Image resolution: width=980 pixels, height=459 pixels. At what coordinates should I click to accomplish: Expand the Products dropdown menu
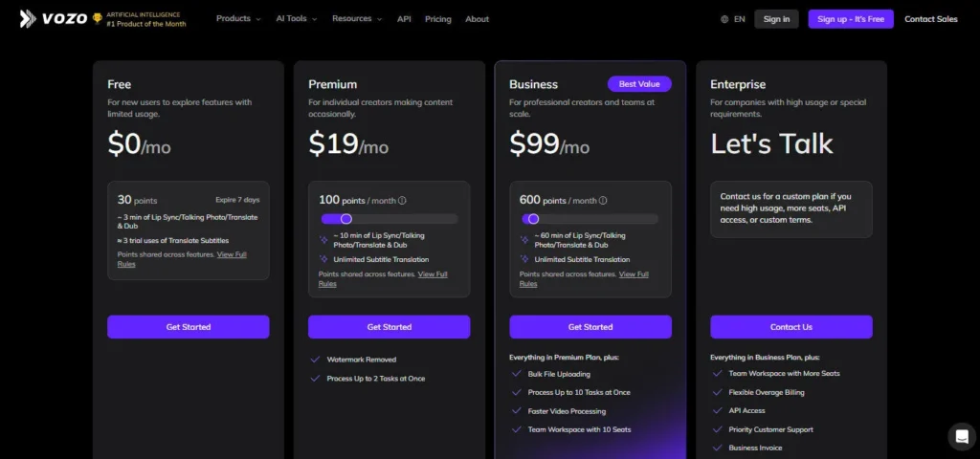pyautogui.click(x=238, y=19)
